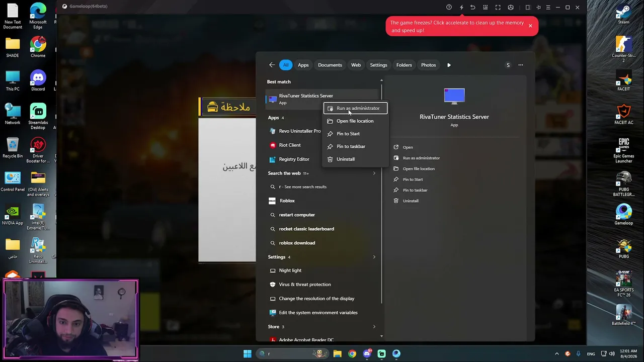Choose Pin to taskbar in context menu
644x362 pixels.
[356, 146]
